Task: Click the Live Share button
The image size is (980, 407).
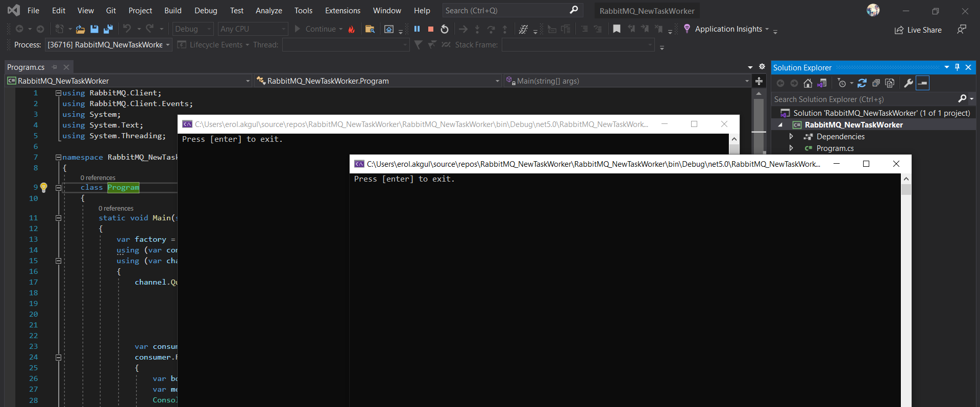Action: click(918, 30)
